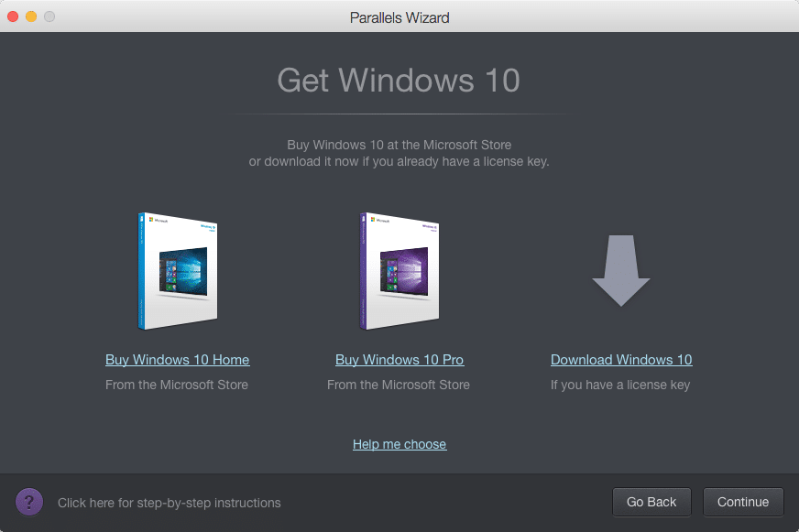Click the 'Buy Windows 10 at the Microsoft Store' subtitle
This screenshot has width=799, height=532.
399,145
